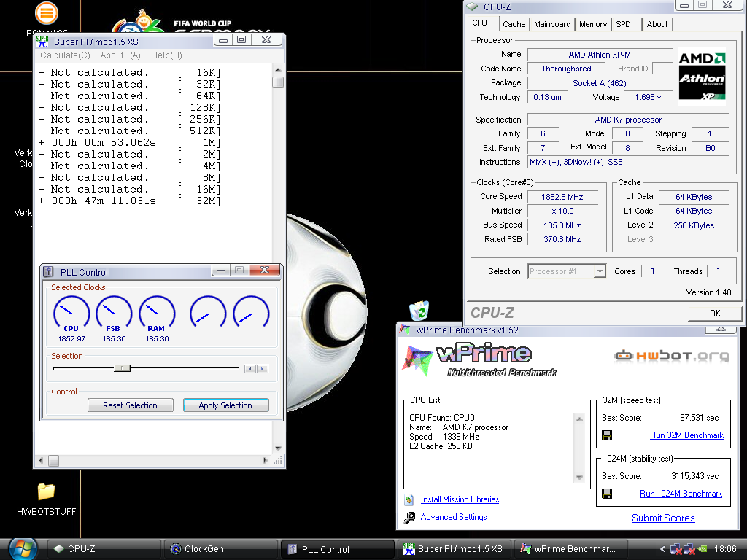Viewport: 747px width, 560px height.
Task: Click the save icon for the 1024M score
Action: pyautogui.click(x=607, y=494)
